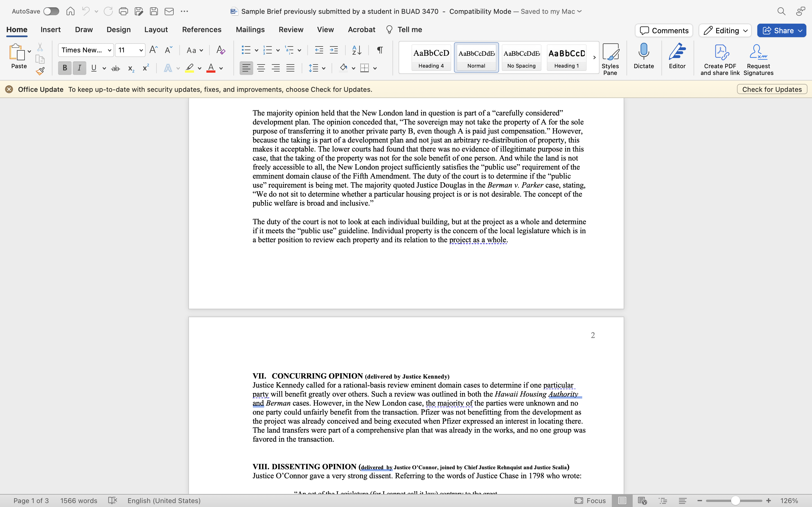Viewport: 812px width, 507px height.
Task: Apply bold formatting to text
Action: click(x=64, y=68)
